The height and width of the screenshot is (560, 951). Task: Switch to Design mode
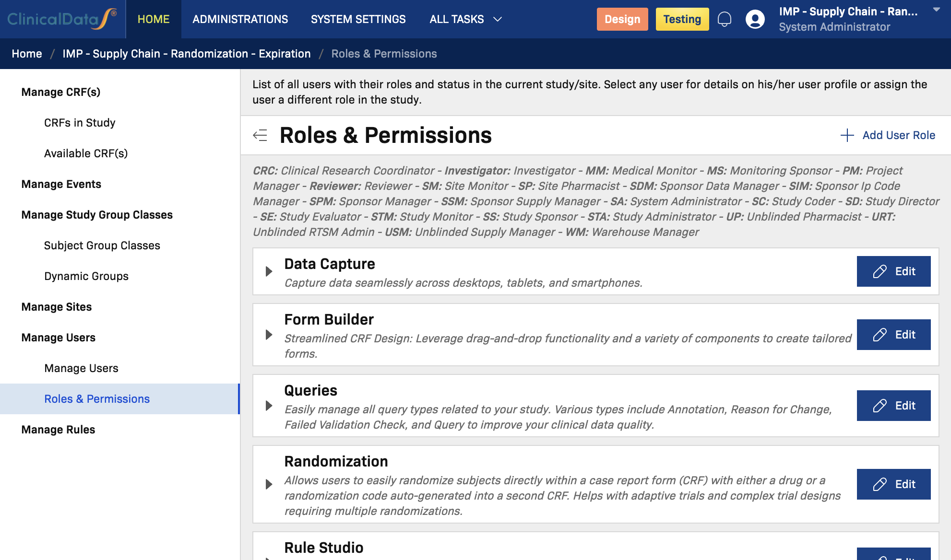[x=622, y=19]
